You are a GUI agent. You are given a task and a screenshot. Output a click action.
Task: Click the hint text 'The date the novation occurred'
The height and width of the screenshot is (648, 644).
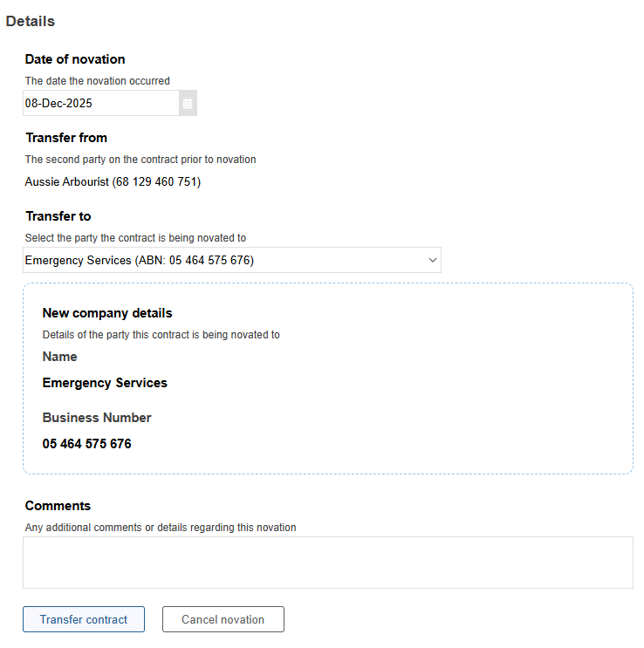97,81
